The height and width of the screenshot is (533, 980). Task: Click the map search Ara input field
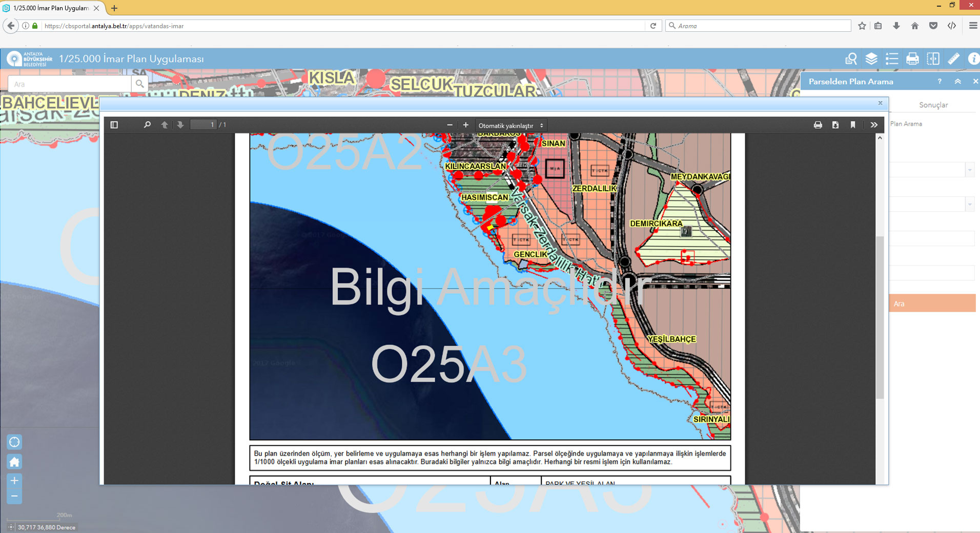pyautogui.click(x=70, y=84)
